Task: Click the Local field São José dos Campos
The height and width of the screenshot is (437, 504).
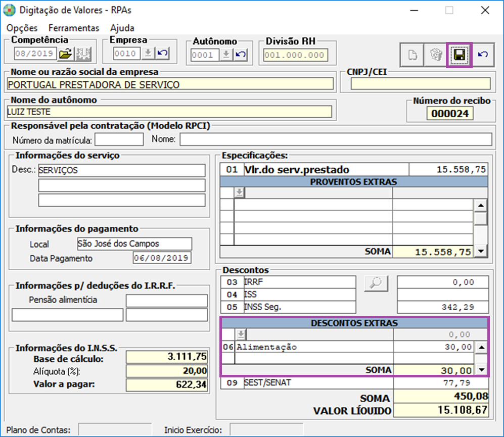Action: pos(134,244)
